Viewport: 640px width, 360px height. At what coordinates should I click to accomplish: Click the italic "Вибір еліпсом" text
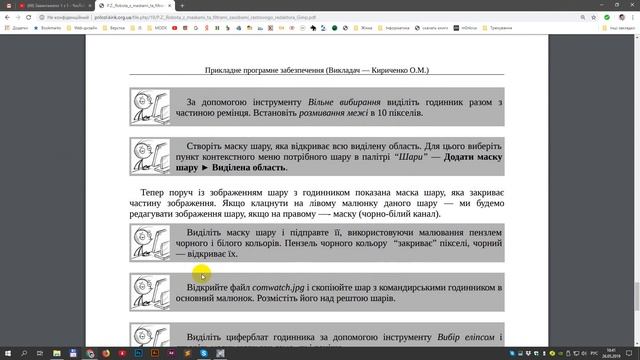tap(466, 337)
